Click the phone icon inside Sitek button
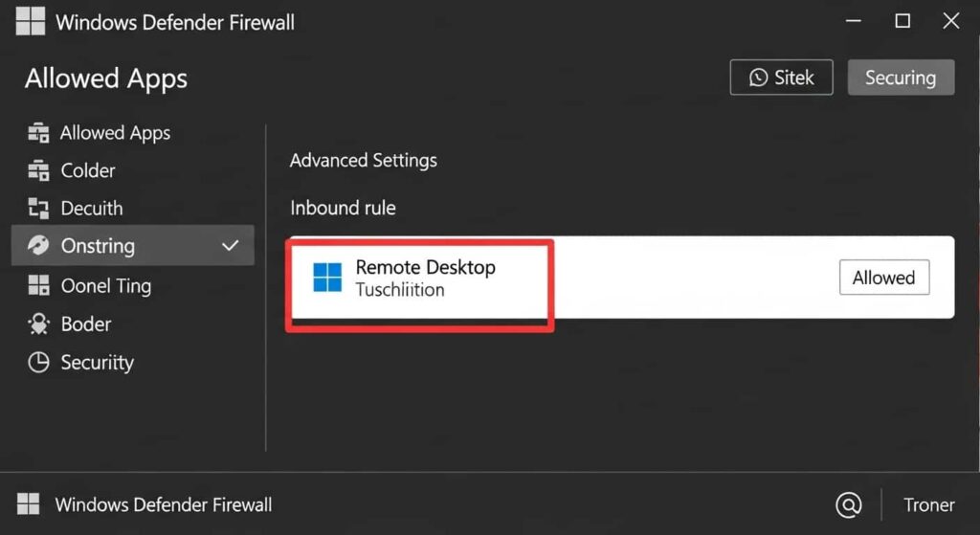 tap(758, 78)
